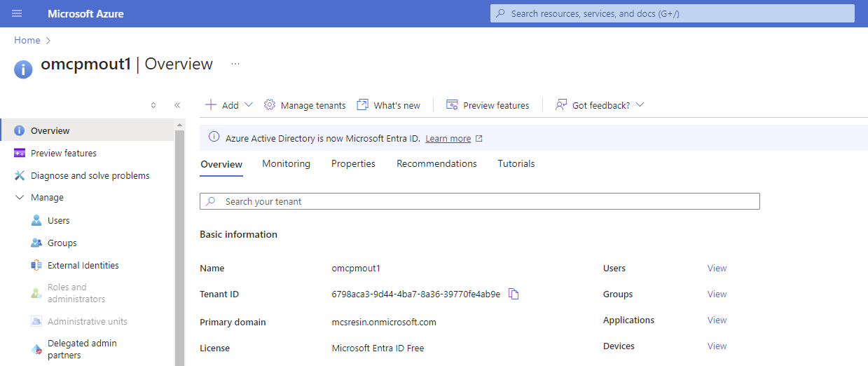Open Users in the sidebar

point(59,220)
